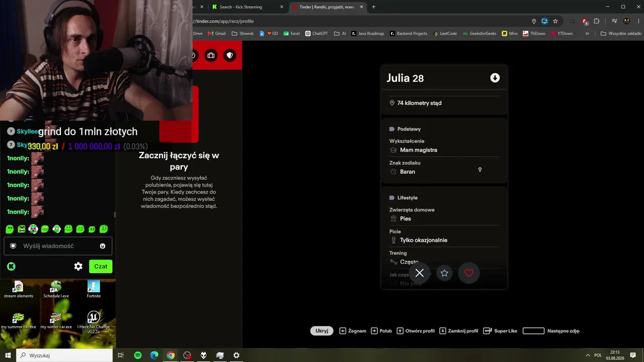This screenshot has width=644, height=362.
Task: Click the taskbar clock showing 22:13
Action: 615,355
